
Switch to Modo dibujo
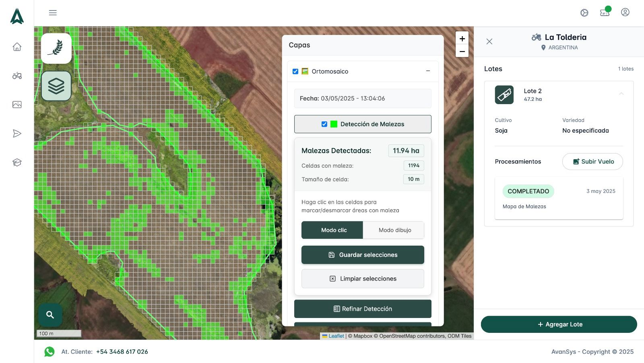[x=394, y=230]
